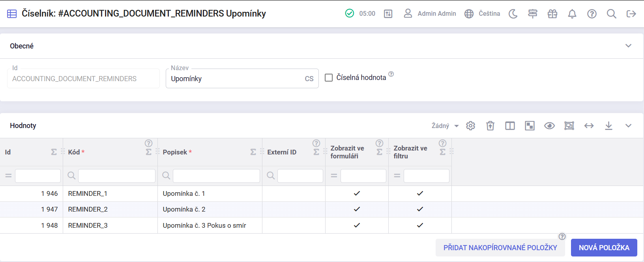Open the Žádný view dropdown

[x=445, y=126]
